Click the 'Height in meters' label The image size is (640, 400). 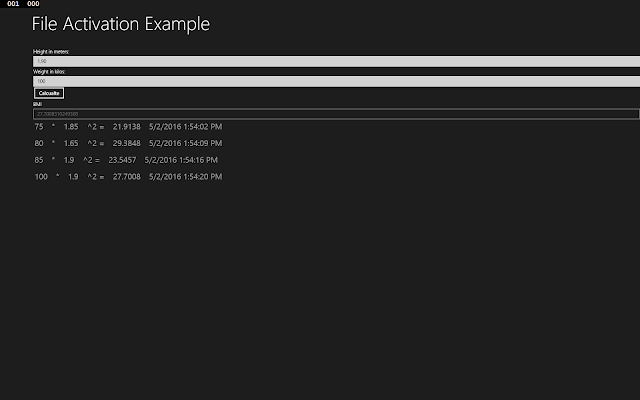[x=51, y=50]
